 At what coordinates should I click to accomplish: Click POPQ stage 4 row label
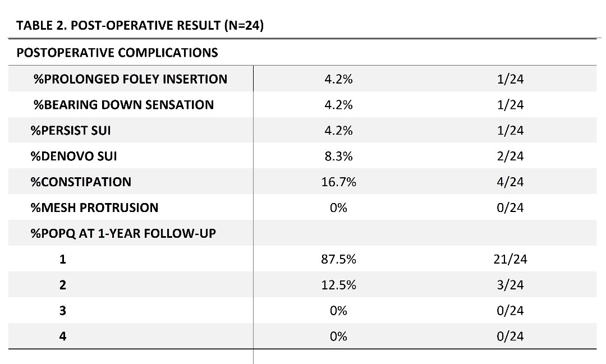pos(63,337)
